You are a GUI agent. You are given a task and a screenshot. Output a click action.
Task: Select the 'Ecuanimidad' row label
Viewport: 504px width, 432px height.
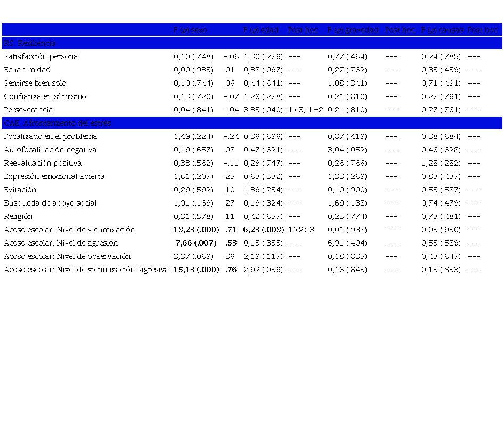28,70
